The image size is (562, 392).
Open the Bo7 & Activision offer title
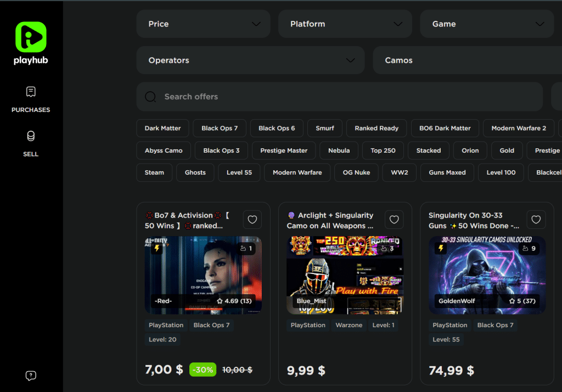pyautogui.click(x=188, y=221)
